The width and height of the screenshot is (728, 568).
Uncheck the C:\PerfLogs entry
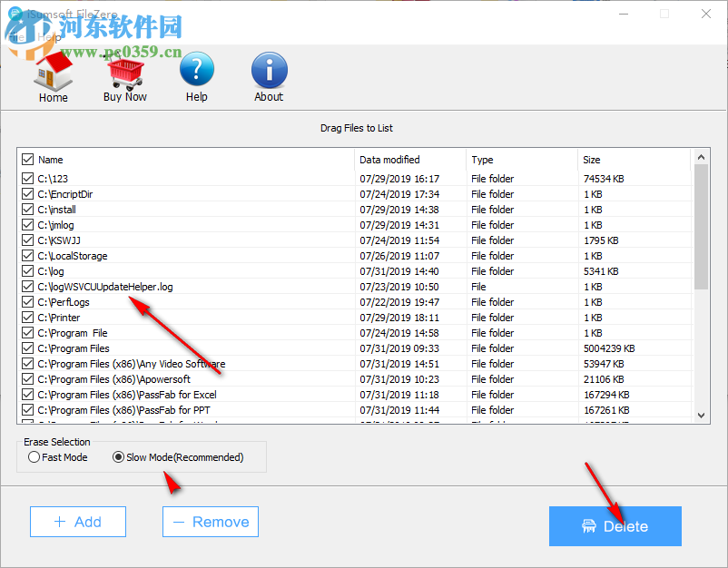(x=26, y=301)
